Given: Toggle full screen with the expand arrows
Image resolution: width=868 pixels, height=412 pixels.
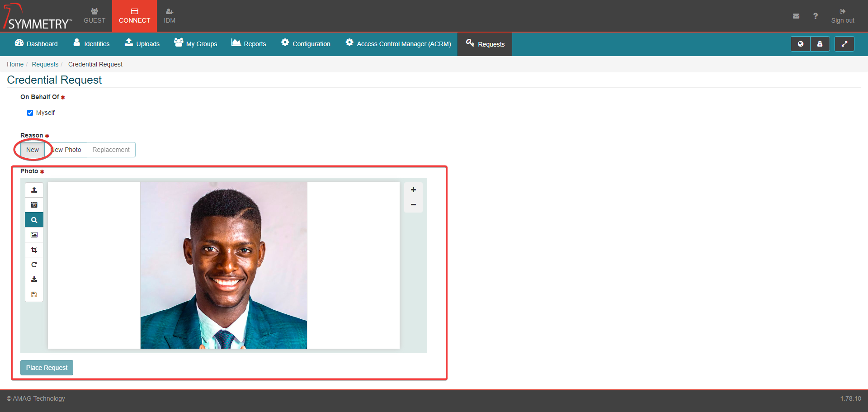Looking at the screenshot, I should coord(844,44).
